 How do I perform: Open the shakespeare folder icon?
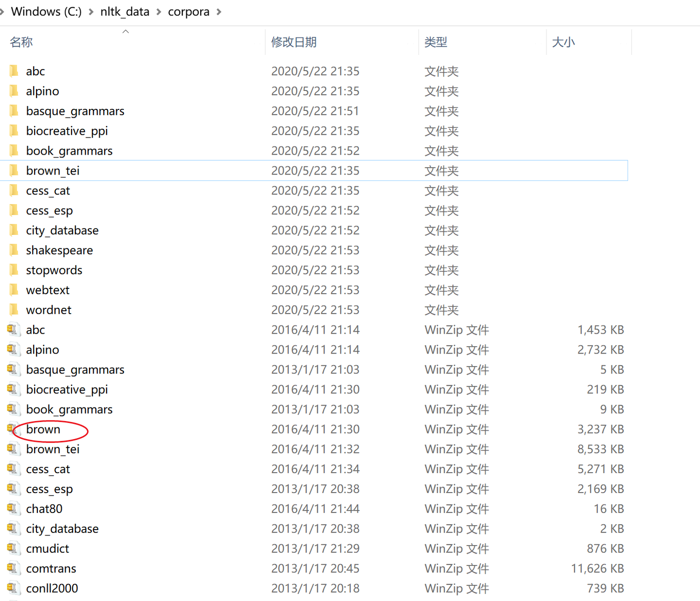13,250
